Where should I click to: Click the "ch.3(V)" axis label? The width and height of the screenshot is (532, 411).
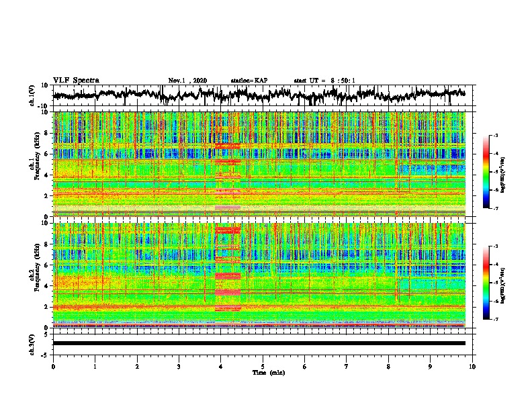click(32, 345)
